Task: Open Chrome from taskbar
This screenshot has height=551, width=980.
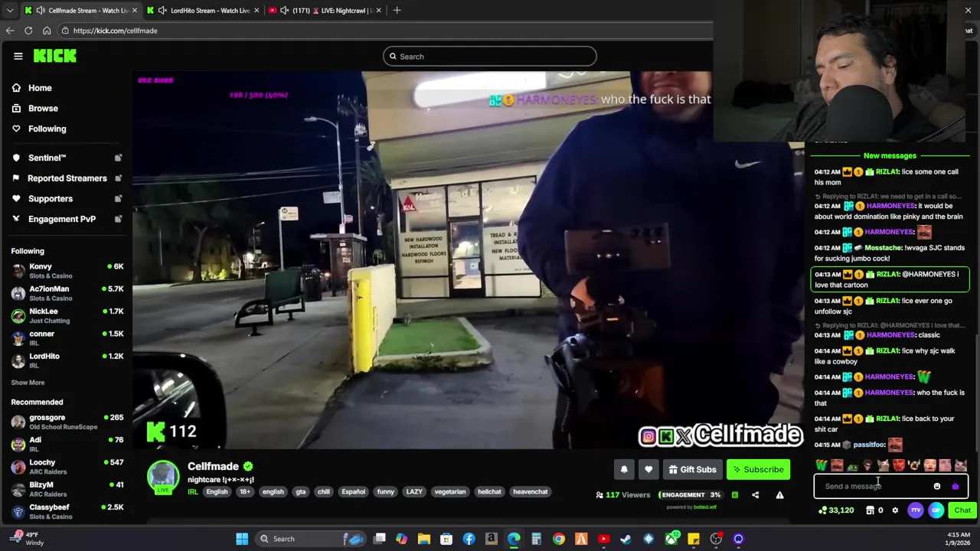Action: tap(559, 539)
